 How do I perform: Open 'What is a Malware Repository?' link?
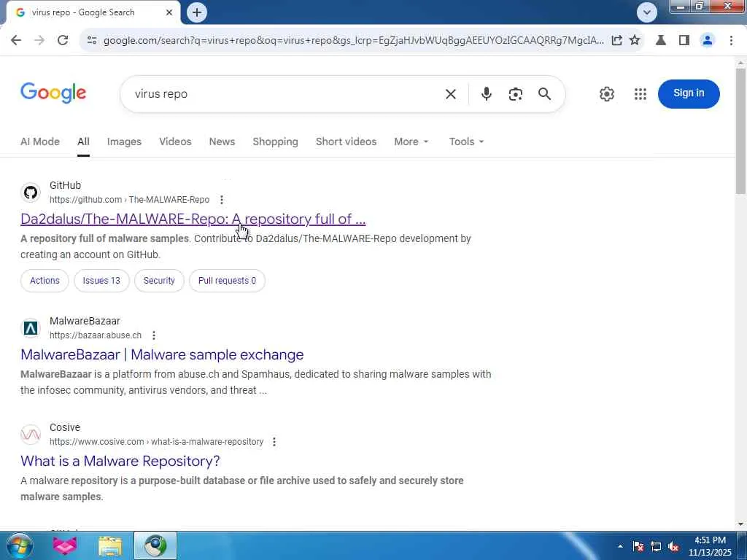point(120,461)
